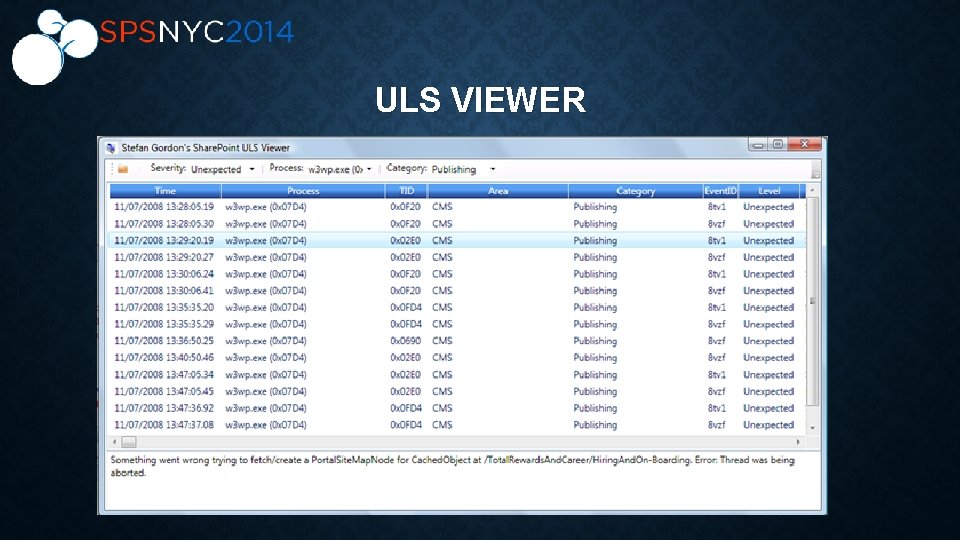The width and height of the screenshot is (960, 540).
Task: Click the toolbar overflow chevron at right
Action: tap(815, 170)
